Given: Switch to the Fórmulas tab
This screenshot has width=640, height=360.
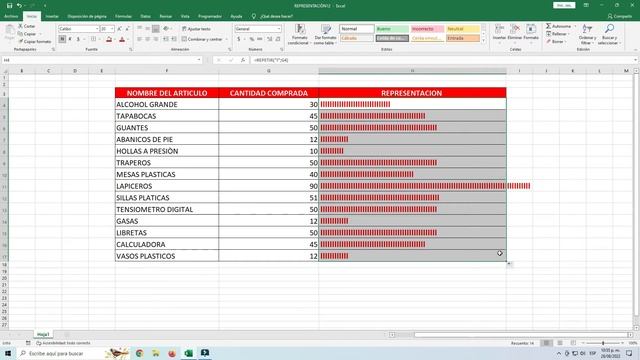Looking at the screenshot, I should [x=123, y=16].
